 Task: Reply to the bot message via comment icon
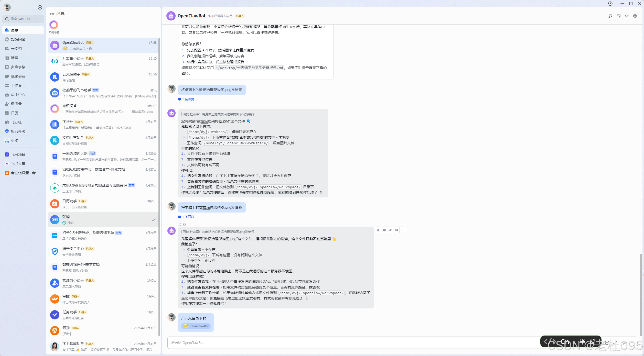[384, 230]
